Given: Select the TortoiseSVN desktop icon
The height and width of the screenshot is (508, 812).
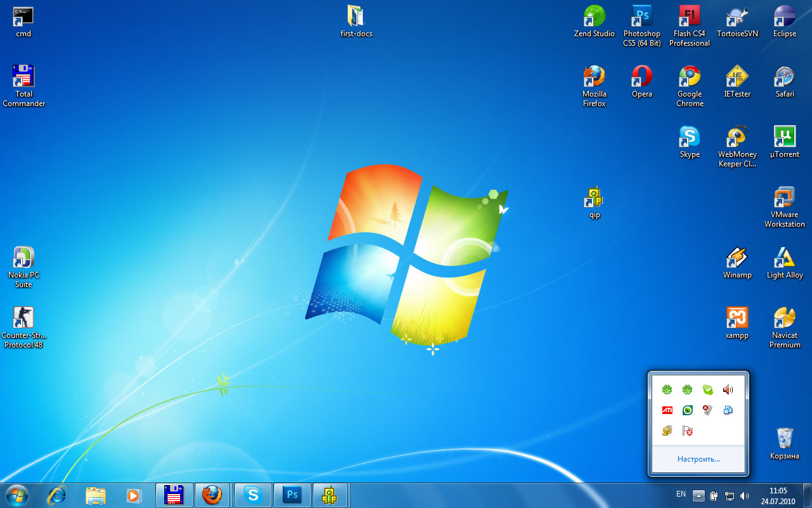Looking at the screenshot, I should tap(737, 22).
